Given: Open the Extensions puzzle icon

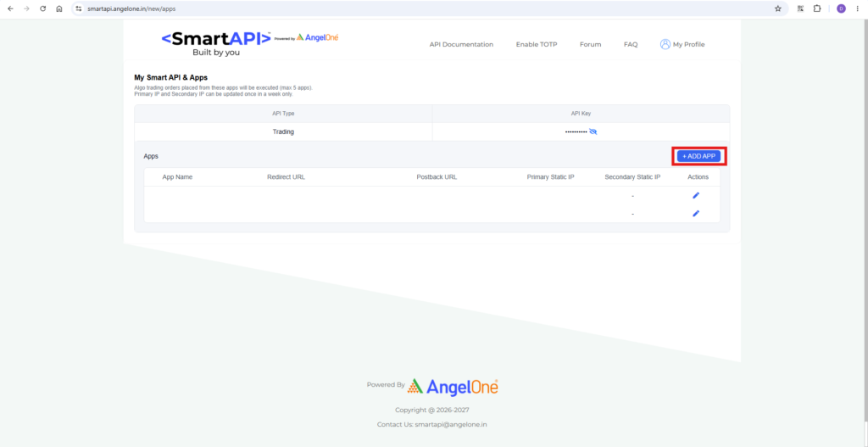Looking at the screenshot, I should (x=817, y=8).
